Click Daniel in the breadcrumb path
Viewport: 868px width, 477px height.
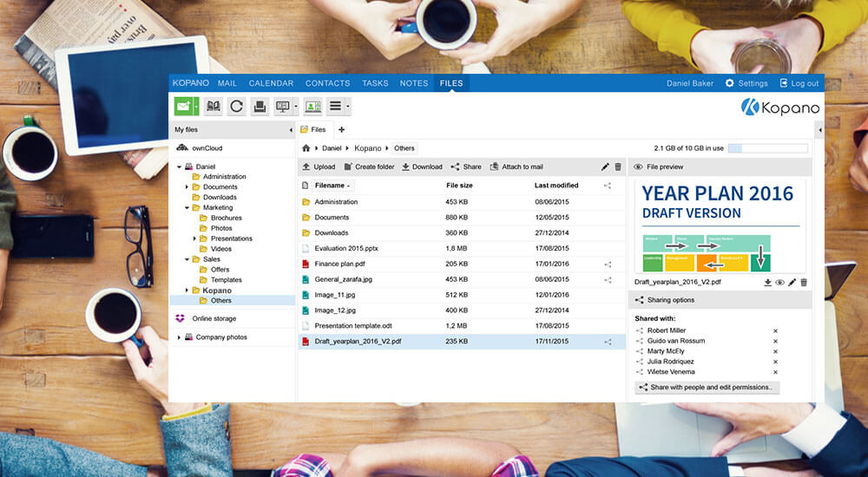332,148
